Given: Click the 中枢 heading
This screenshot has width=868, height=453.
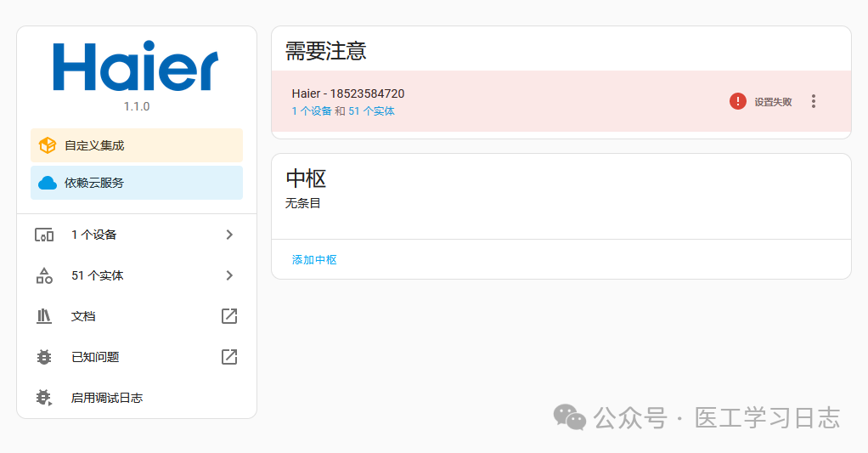Looking at the screenshot, I should (306, 178).
